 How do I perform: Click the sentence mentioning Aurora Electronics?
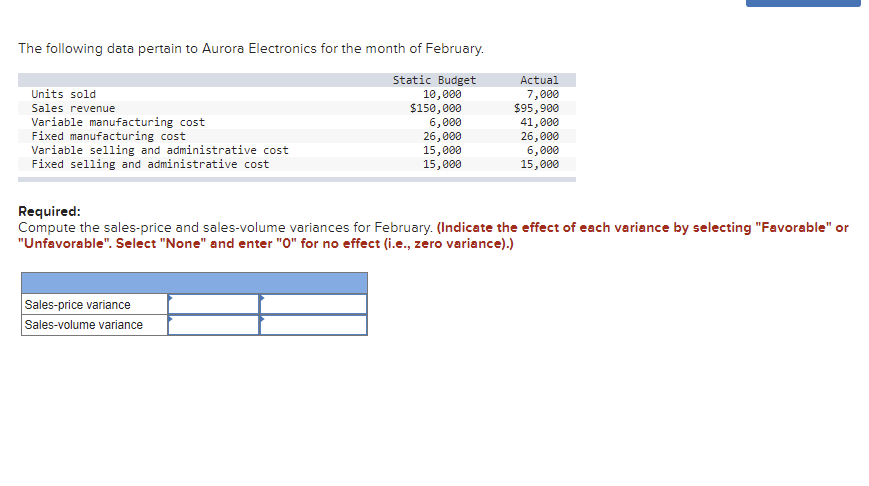tap(251, 49)
